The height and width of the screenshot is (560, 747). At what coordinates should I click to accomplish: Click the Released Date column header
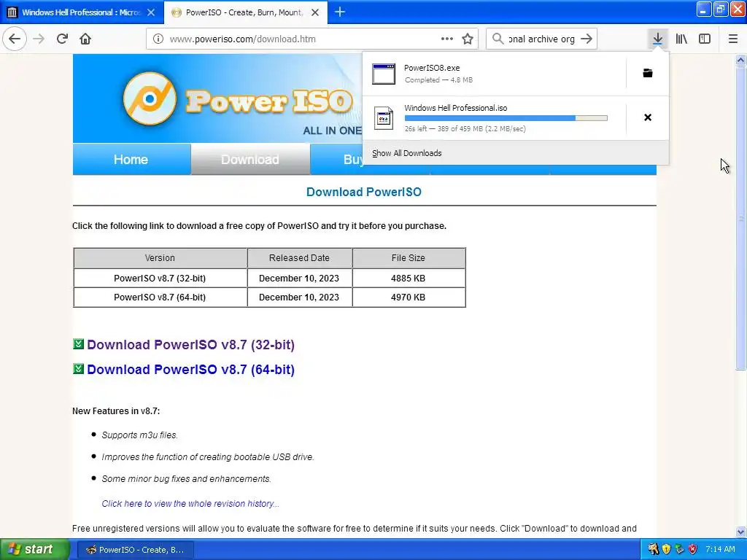pos(299,257)
